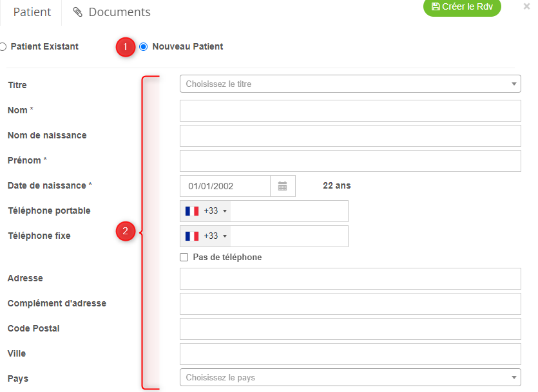Click the Créer le Rdv button
The image size is (538, 392).
(461, 6)
